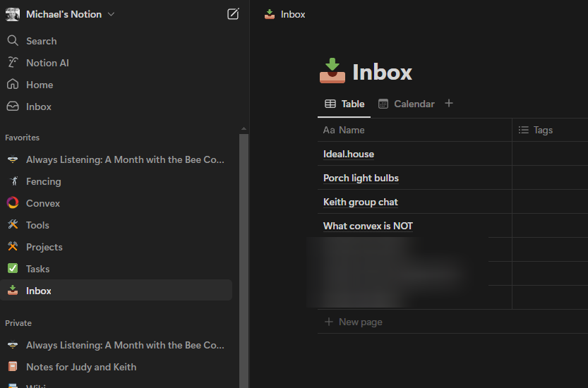588x388 pixels.
Task: Click the Fencing page icon
Action: coord(13,181)
